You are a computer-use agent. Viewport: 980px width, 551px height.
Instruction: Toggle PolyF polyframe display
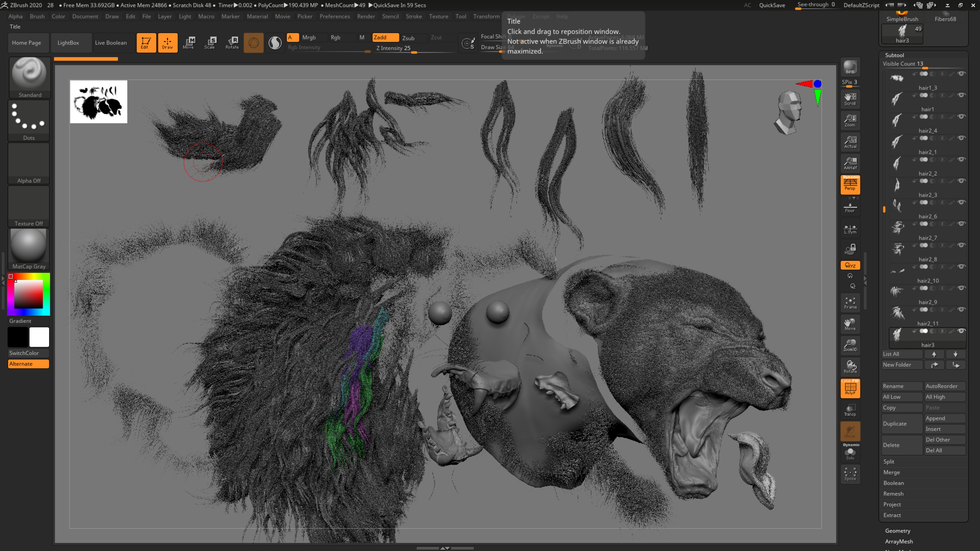coord(850,388)
